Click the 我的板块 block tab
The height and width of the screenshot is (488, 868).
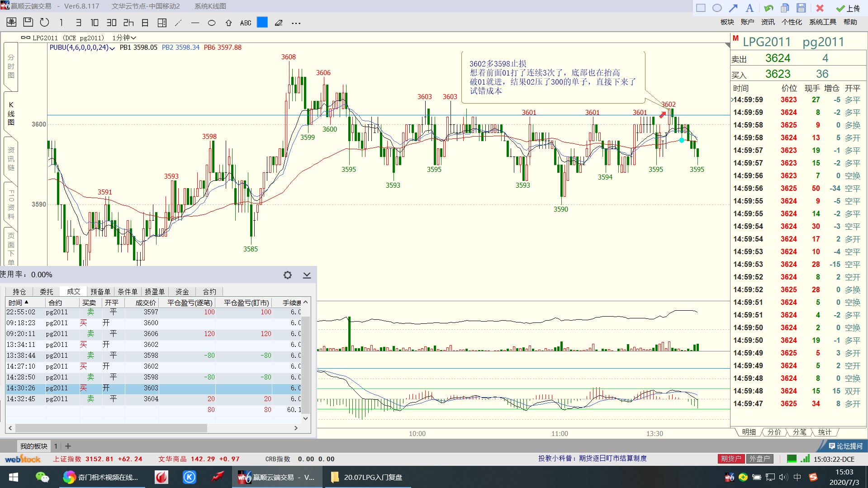33,446
